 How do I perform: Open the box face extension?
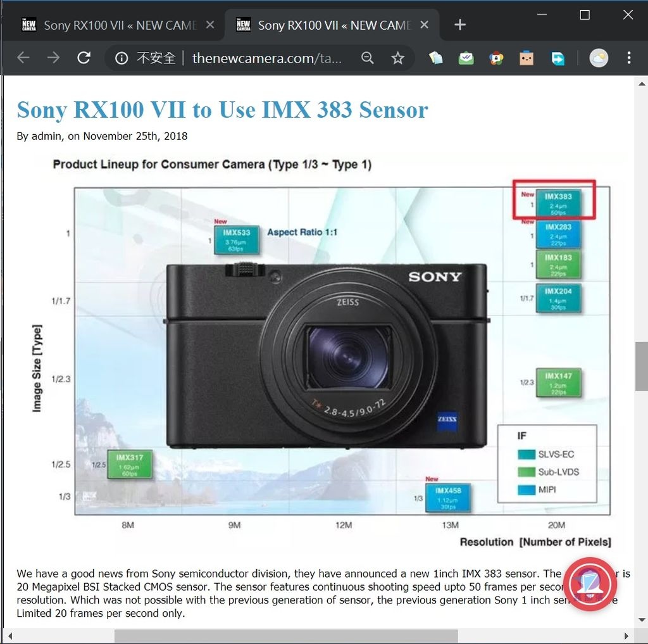526,58
